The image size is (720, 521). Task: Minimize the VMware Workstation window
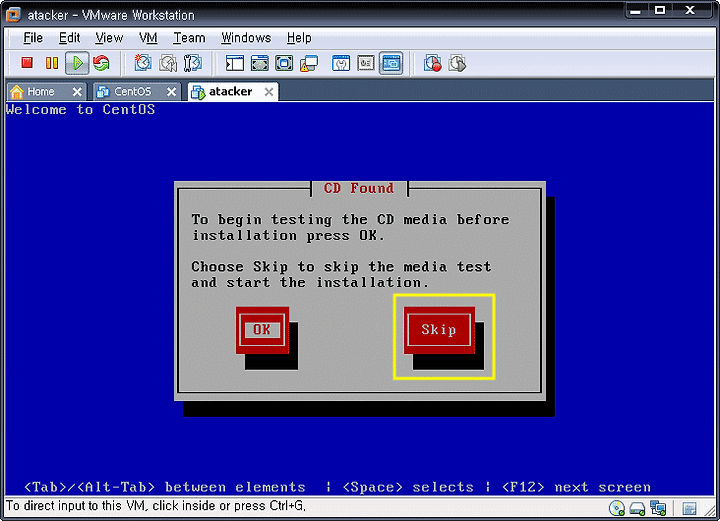pyautogui.click(x=636, y=11)
